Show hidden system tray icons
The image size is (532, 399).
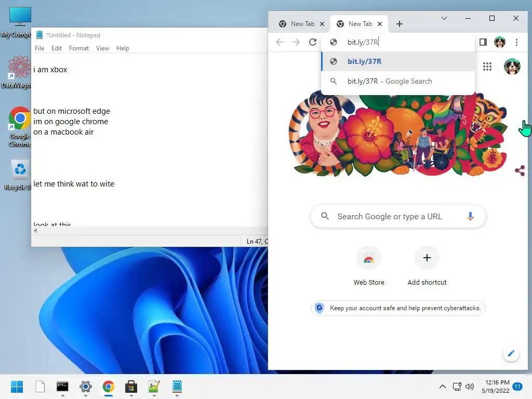pyautogui.click(x=443, y=387)
